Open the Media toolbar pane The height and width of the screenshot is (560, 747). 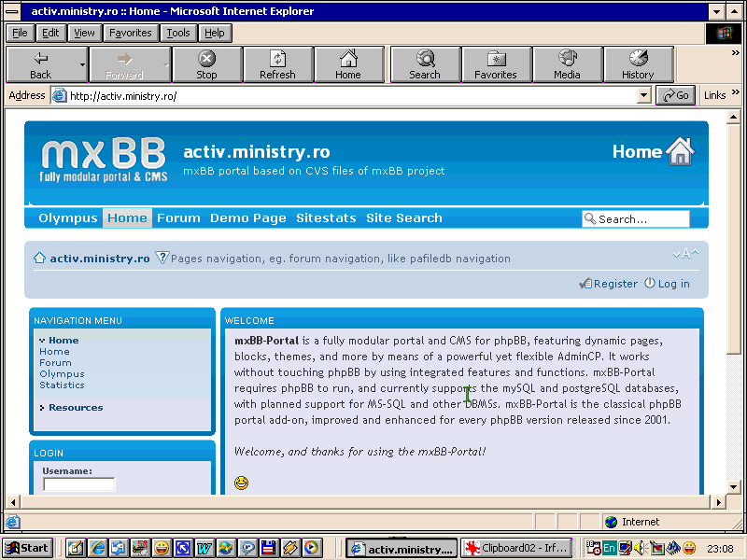point(567,64)
